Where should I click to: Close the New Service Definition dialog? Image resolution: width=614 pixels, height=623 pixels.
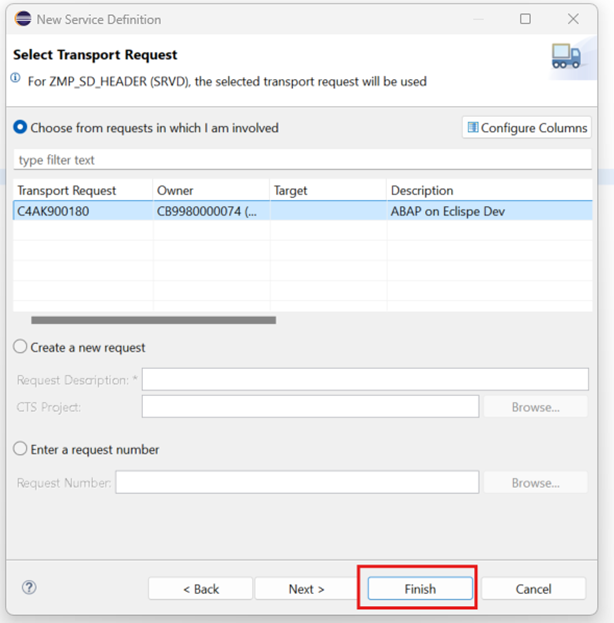coord(573,19)
